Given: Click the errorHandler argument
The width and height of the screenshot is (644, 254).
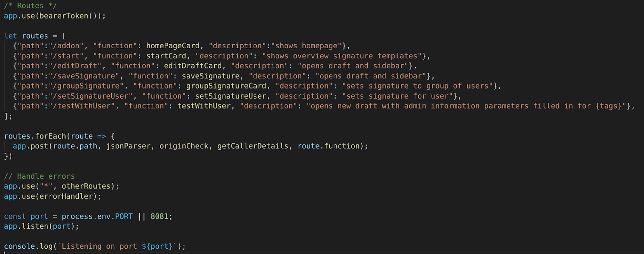Looking at the screenshot, I should tap(66, 196).
